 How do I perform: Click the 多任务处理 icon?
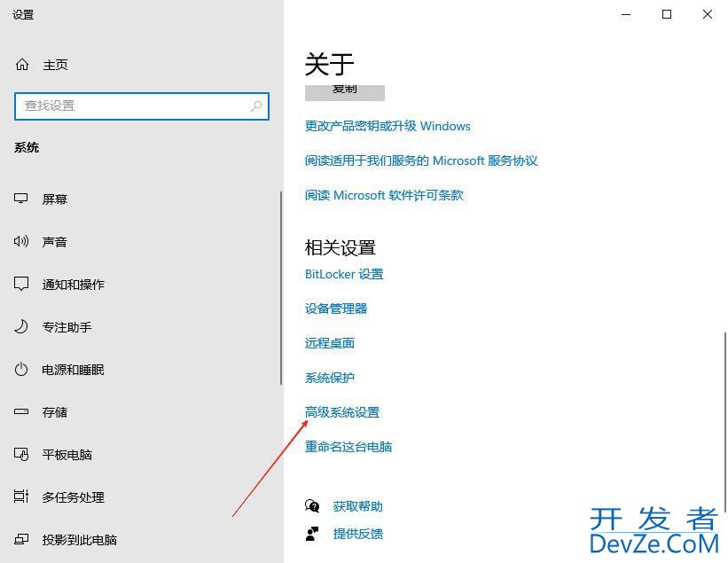click(21, 497)
